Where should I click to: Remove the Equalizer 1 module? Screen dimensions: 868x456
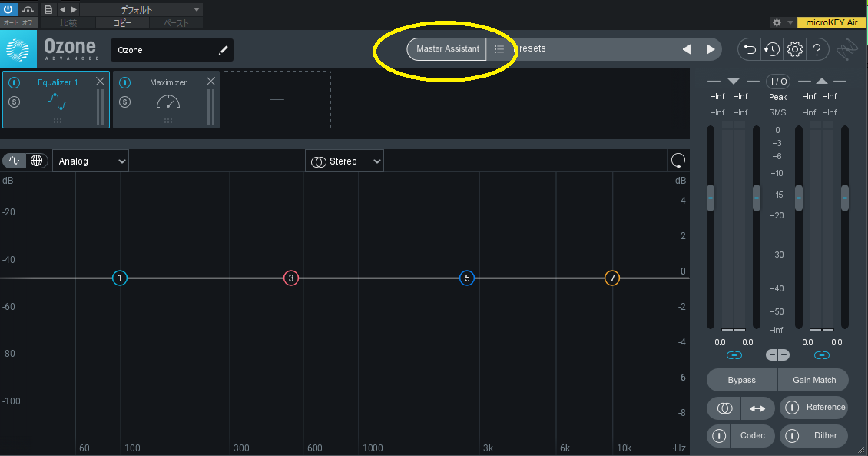coord(100,82)
